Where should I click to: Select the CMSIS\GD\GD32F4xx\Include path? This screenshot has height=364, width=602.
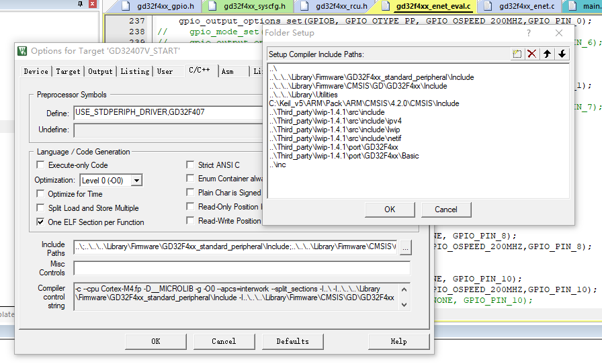(x=358, y=86)
